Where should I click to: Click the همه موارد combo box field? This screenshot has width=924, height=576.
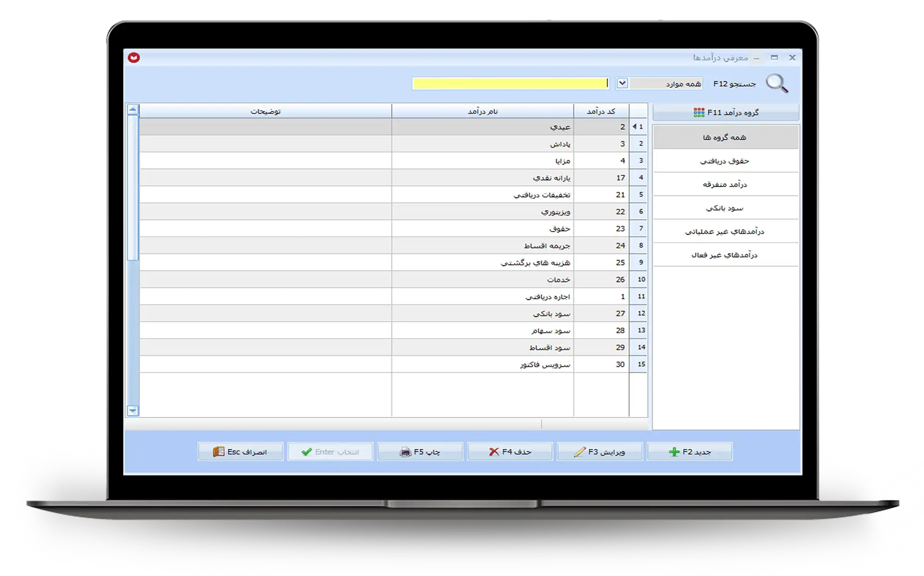click(x=665, y=84)
